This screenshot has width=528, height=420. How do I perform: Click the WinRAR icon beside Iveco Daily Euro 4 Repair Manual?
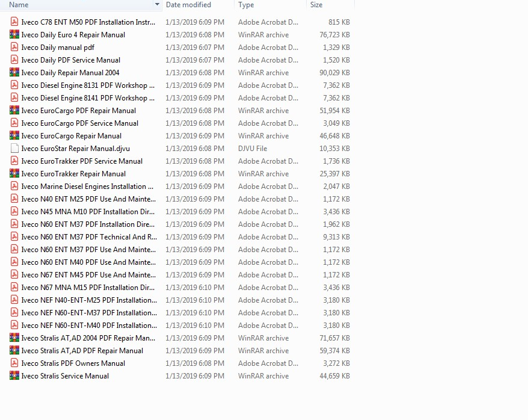click(x=14, y=35)
